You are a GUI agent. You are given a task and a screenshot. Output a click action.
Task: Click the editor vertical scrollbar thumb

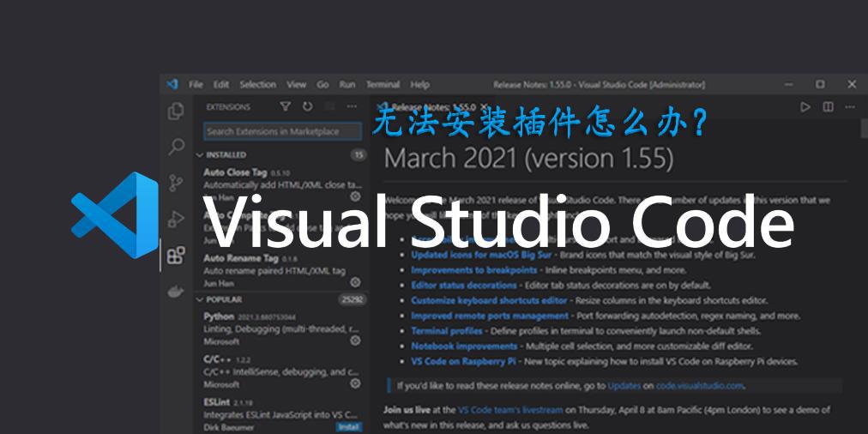tap(864, 129)
